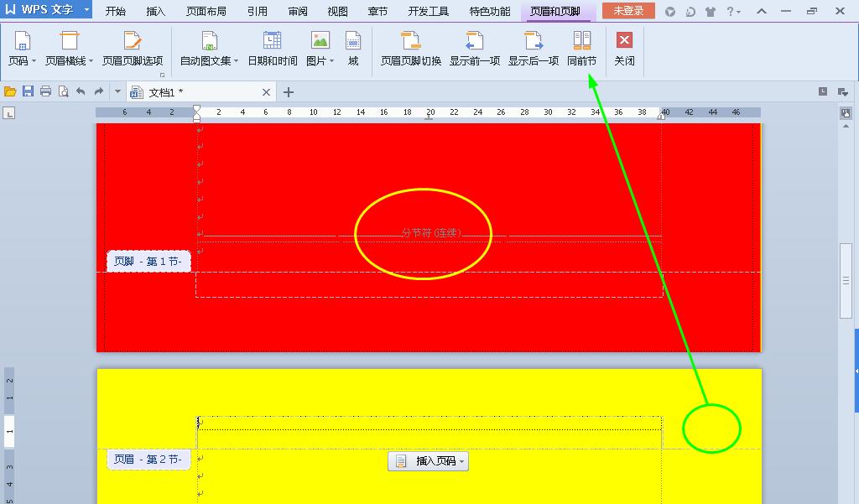
Task: Click the shirt skin icon in title bar
Action: pos(711,12)
